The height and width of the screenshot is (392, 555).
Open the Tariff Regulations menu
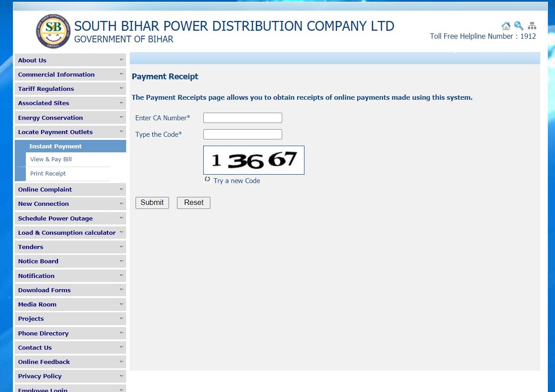coord(70,89)
